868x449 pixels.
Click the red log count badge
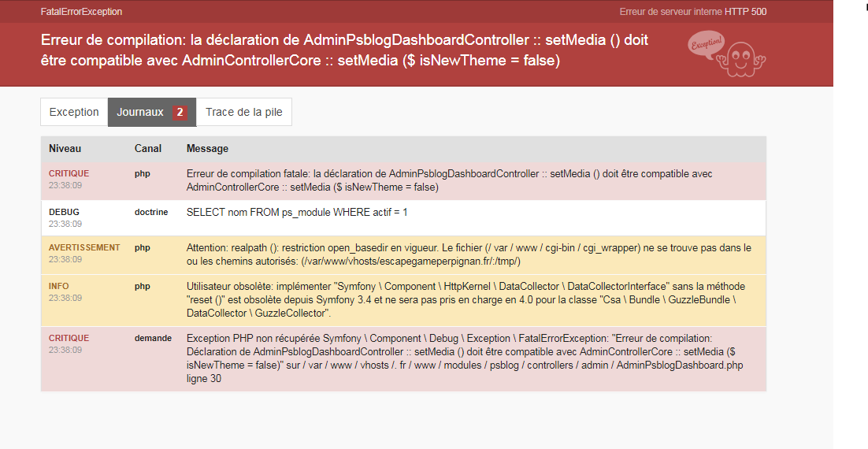180,113
